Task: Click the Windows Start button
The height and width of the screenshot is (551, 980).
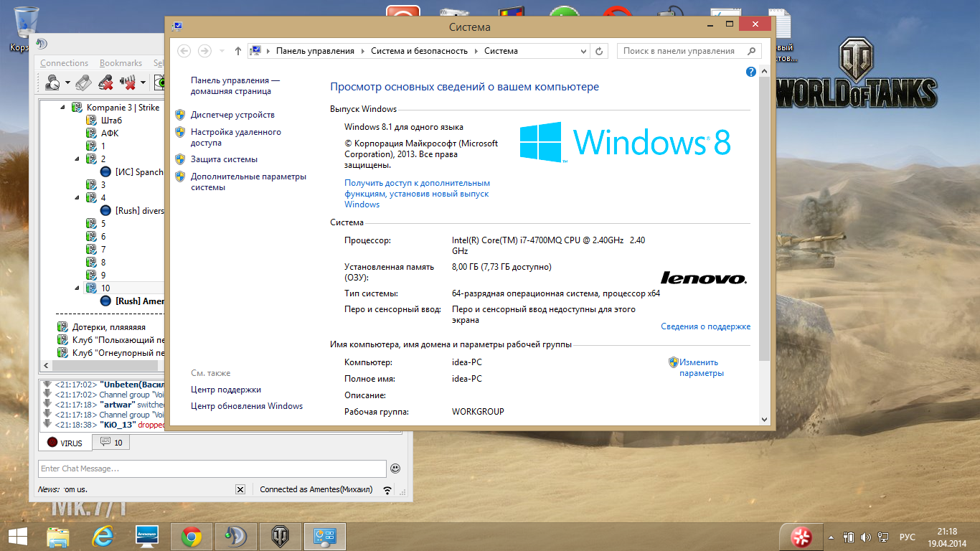Action: click(17, 536)
